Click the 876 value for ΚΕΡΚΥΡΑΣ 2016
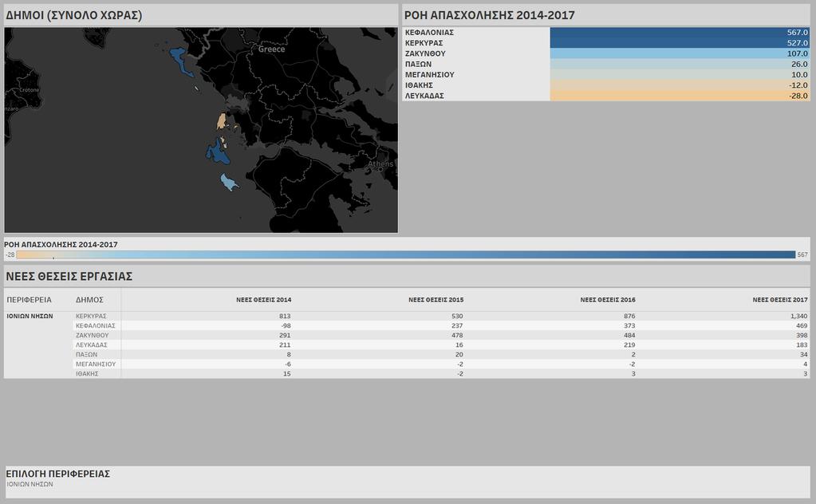This screenshot has width=816, height=504. click(x=629, y=316)
